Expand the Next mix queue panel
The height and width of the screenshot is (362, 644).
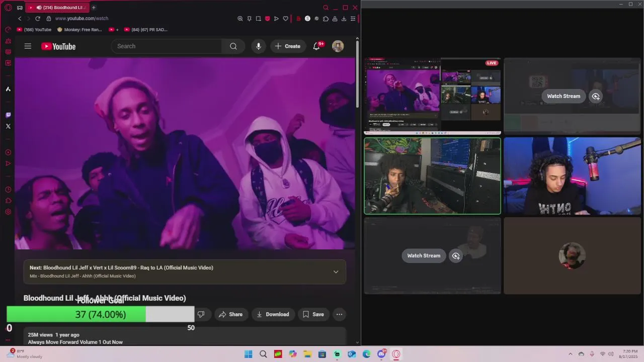(336, 271)
